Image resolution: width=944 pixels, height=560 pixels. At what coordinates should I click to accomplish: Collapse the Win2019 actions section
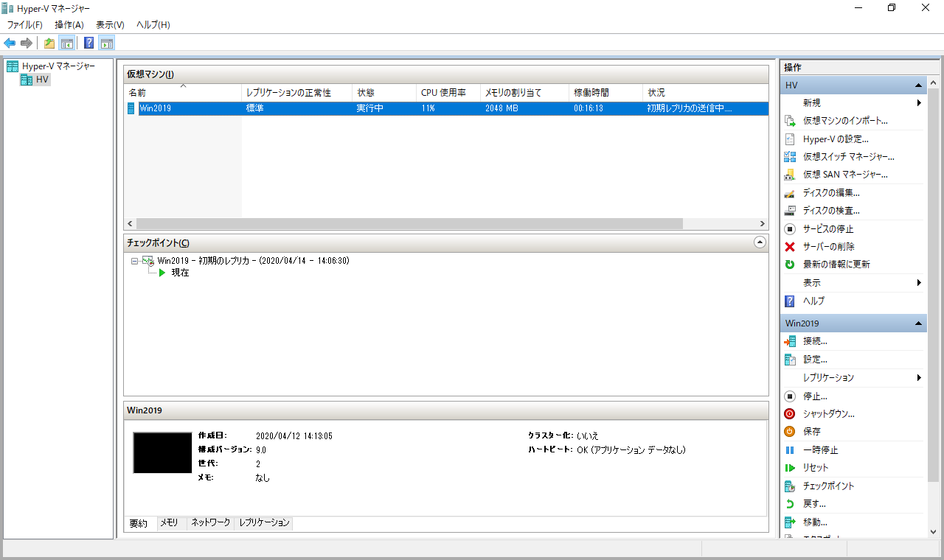click(x=918, y=323)
